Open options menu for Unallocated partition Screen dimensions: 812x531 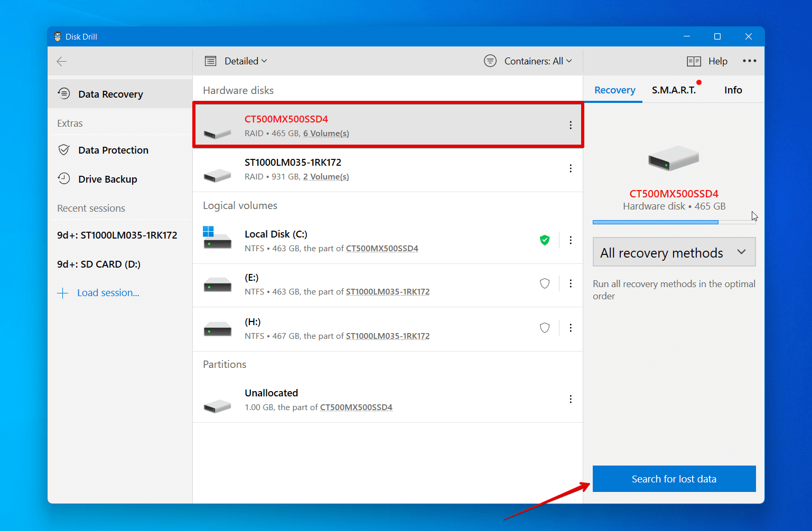[571, 399]
